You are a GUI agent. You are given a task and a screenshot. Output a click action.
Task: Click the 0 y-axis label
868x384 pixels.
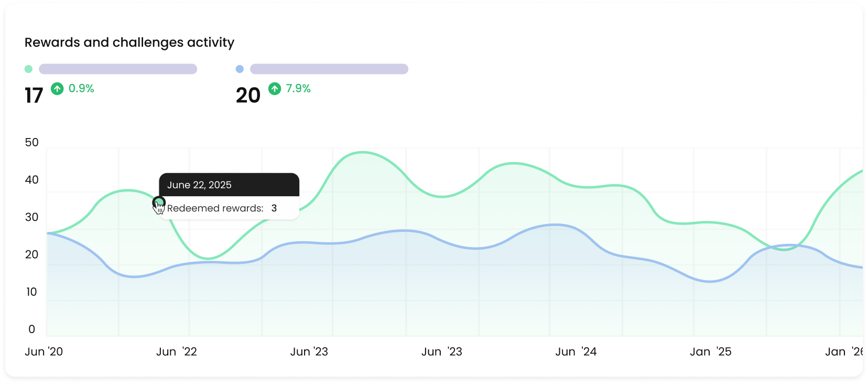pos(32,329)
